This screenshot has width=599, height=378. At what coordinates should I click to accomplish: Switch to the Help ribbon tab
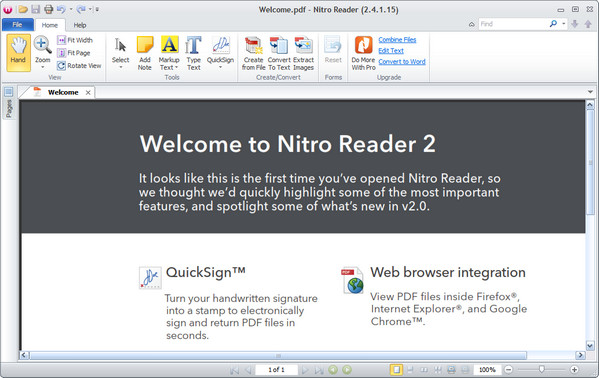click(80, 25)
